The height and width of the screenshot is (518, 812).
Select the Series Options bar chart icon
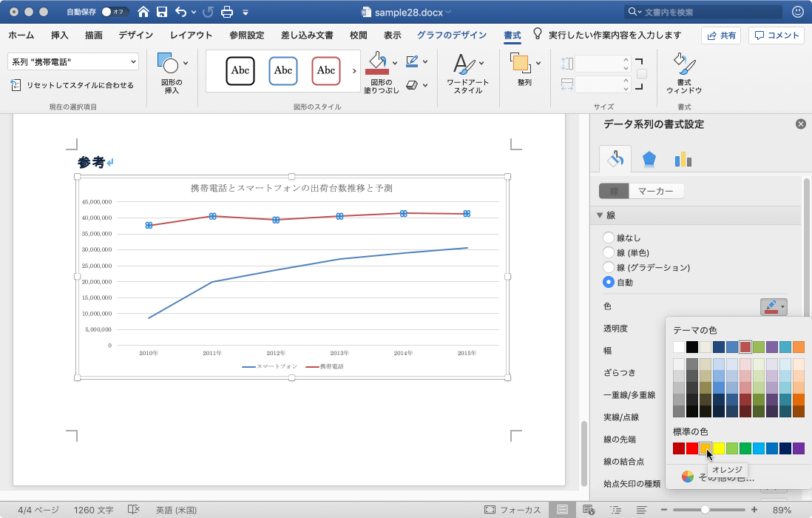683,160
